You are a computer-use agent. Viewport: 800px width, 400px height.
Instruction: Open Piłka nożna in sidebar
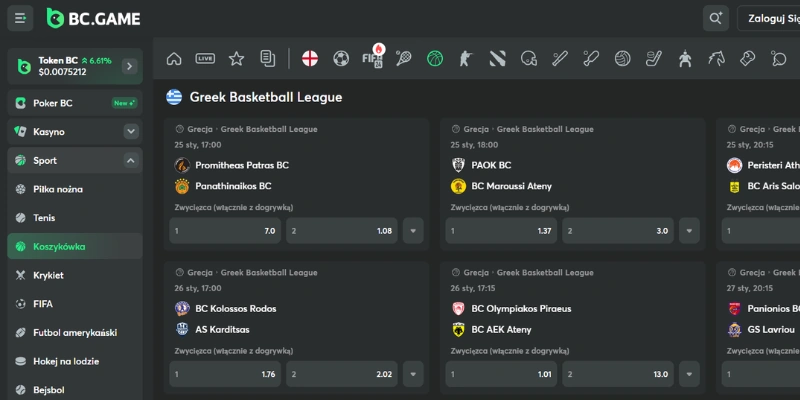(75, 189)
